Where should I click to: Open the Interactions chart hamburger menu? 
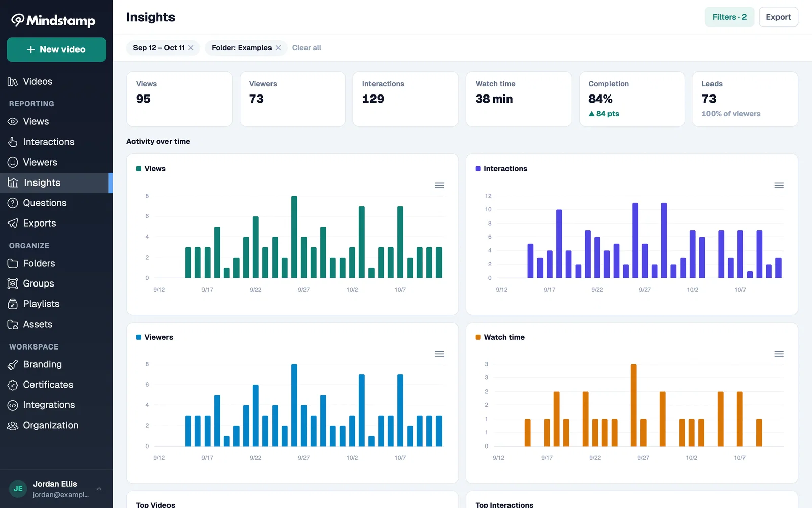779,186
